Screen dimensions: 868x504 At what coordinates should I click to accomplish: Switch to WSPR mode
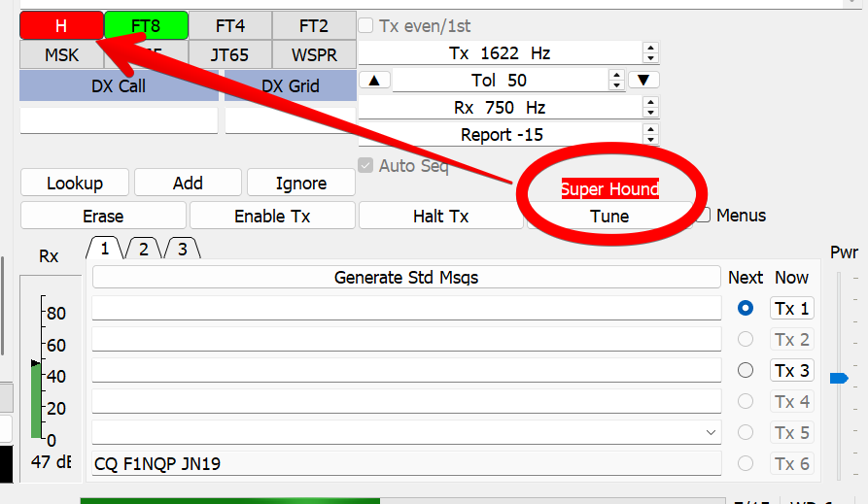313,55
